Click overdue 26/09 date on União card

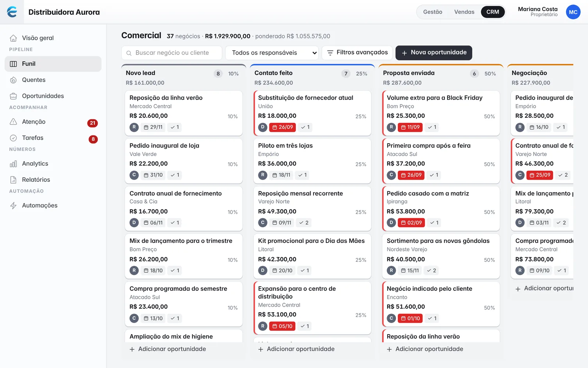(x=283, y=127)
